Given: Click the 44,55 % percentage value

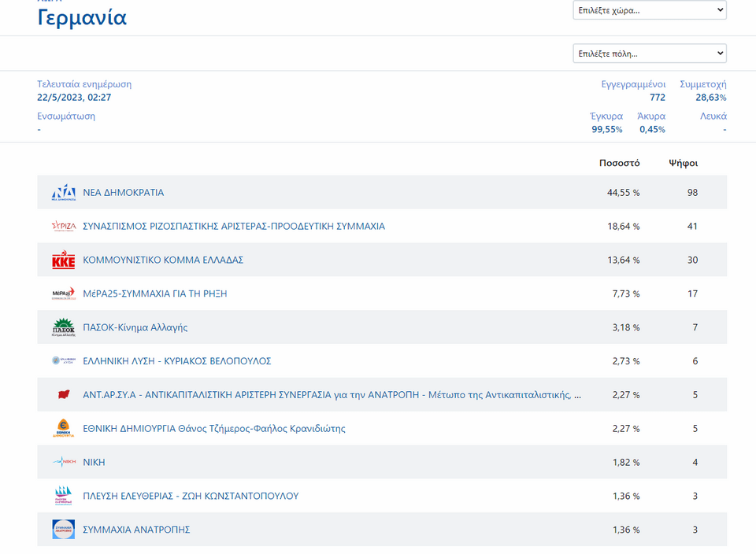Looking at the screenshot, I should coord(624,192).
